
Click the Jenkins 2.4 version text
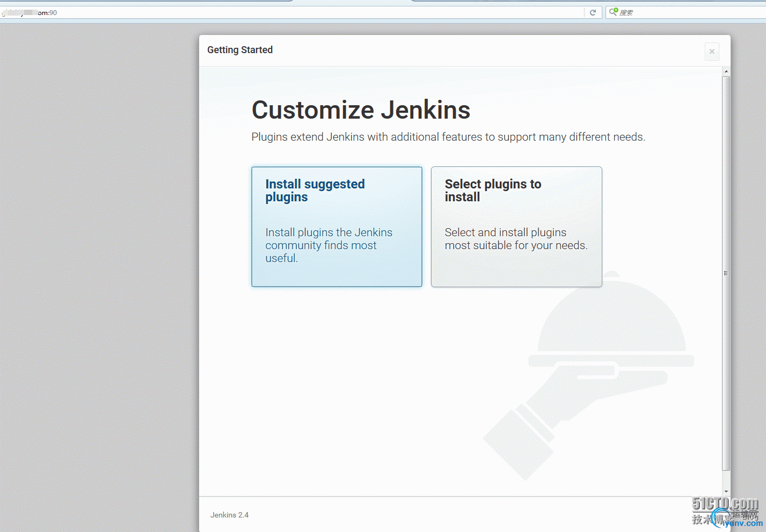tap(229, 515)
